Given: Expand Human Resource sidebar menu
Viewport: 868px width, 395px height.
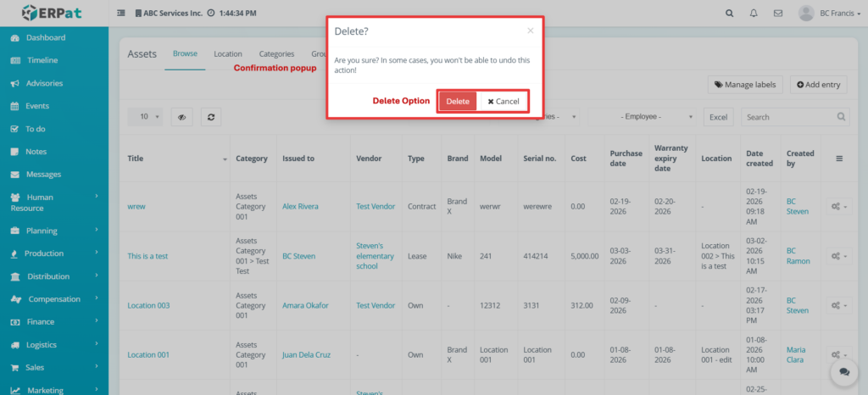Looking at the screenshot, I should (x=54, y=203).
